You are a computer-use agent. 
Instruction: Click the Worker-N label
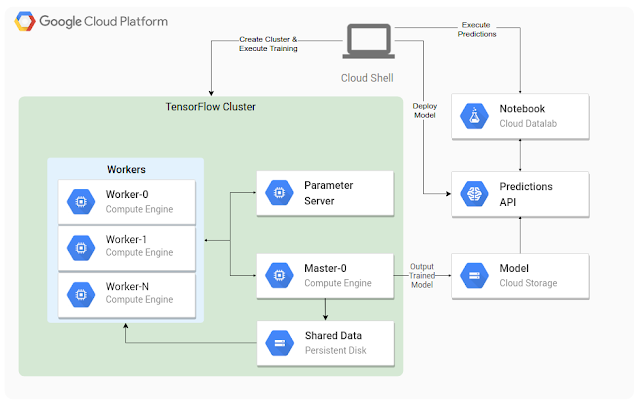127,286
